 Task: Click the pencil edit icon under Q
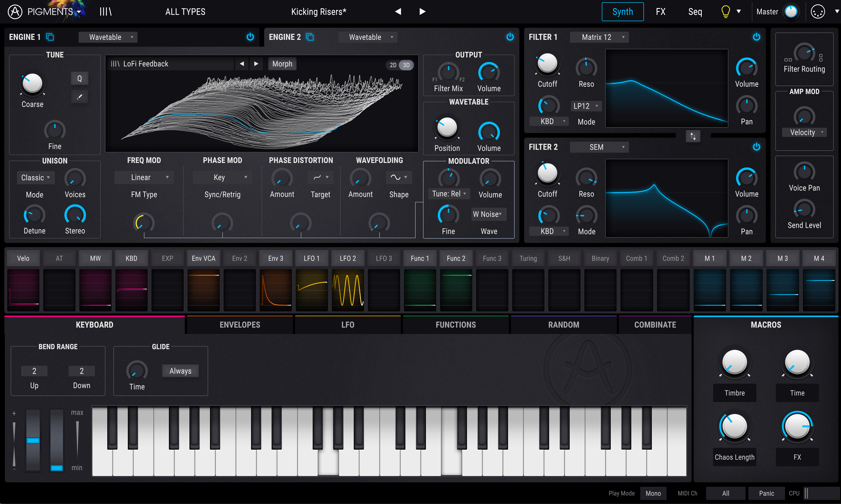click(x=79, y=97)
